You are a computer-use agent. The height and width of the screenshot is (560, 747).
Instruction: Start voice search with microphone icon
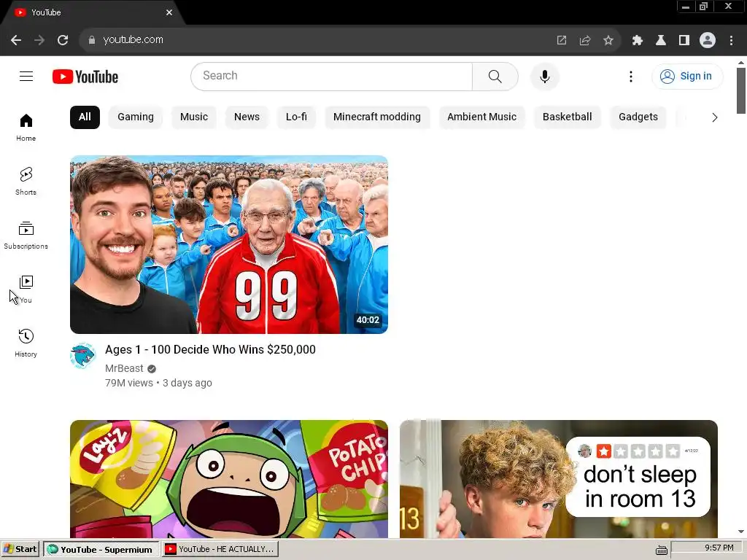544,76
